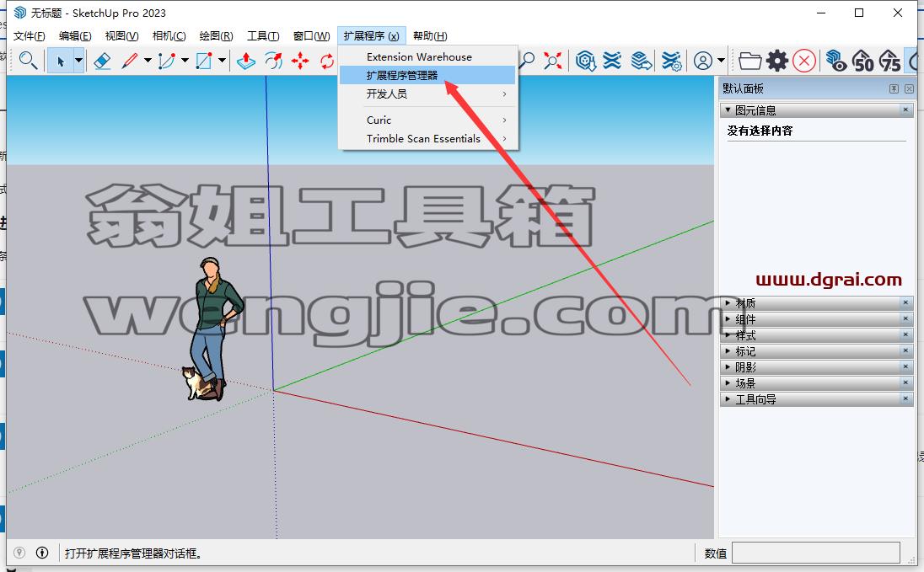Open the 窗口(W) menu
Viewport: 924px width, 572px height.
pos(311,36)
